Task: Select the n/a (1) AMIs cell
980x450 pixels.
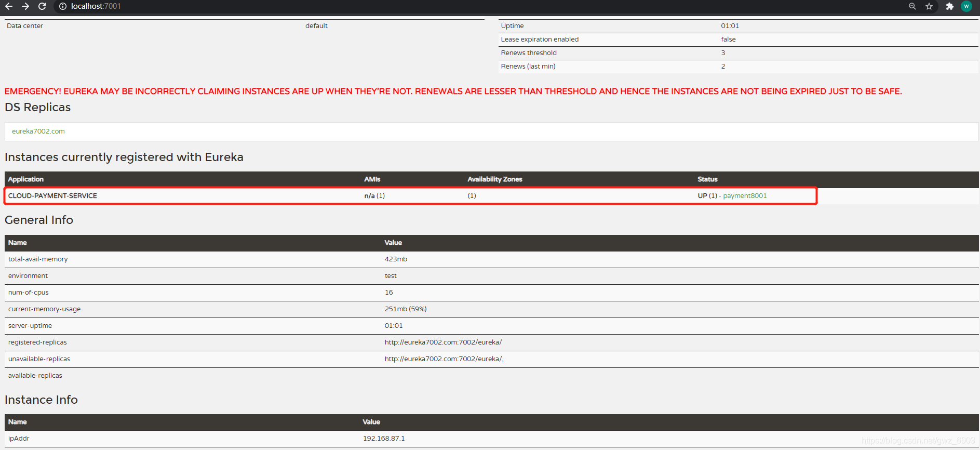Action: (x=374, y=196)
